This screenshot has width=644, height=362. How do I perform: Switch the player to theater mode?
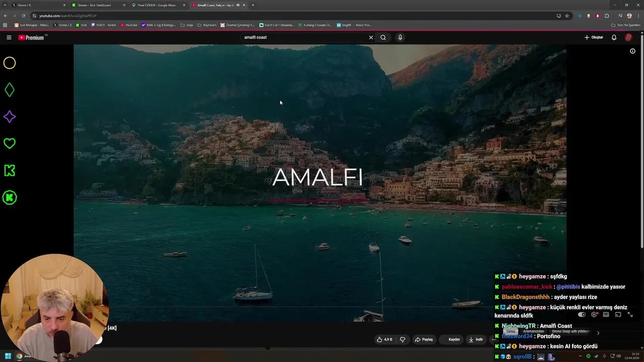(606, 315)
